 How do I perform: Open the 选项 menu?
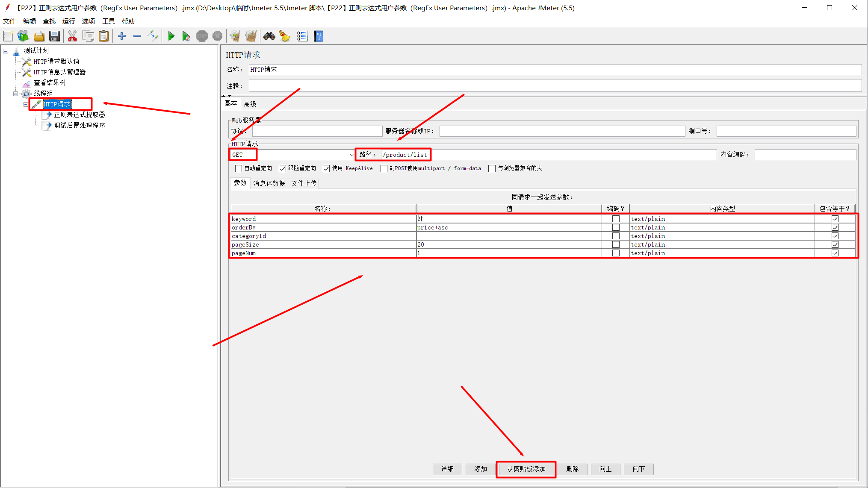tap(89, 21)
